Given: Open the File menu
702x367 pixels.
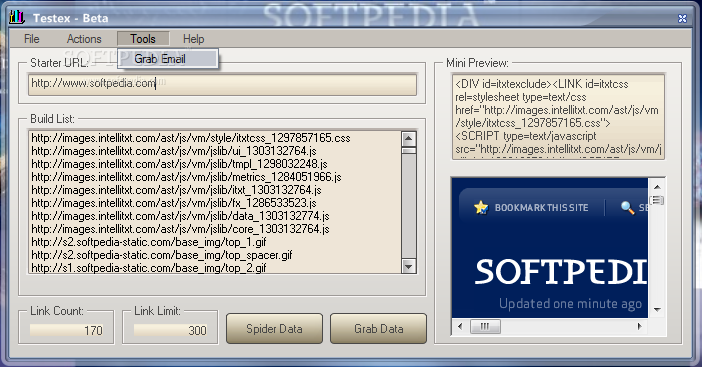Looking at the screenshot, I should click(x=32, y=39).
